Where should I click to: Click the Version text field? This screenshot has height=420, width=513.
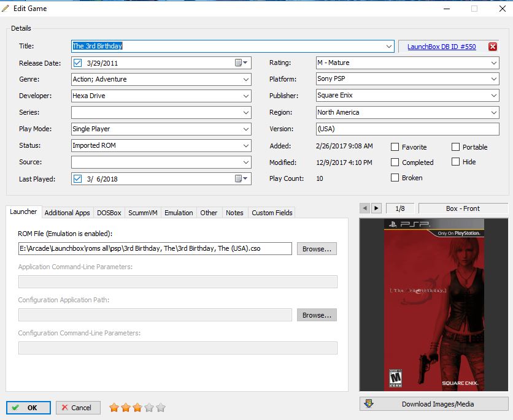pos(407,129)
